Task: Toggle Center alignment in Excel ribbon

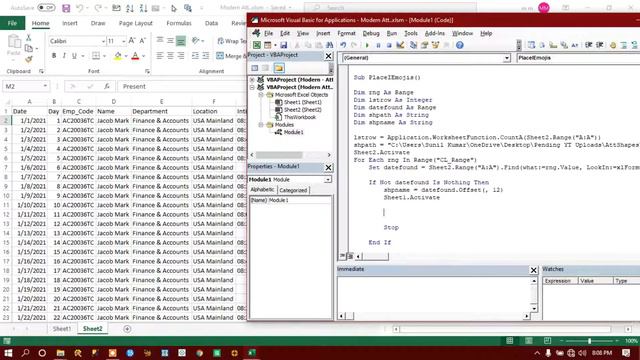Action: point(170,56)
